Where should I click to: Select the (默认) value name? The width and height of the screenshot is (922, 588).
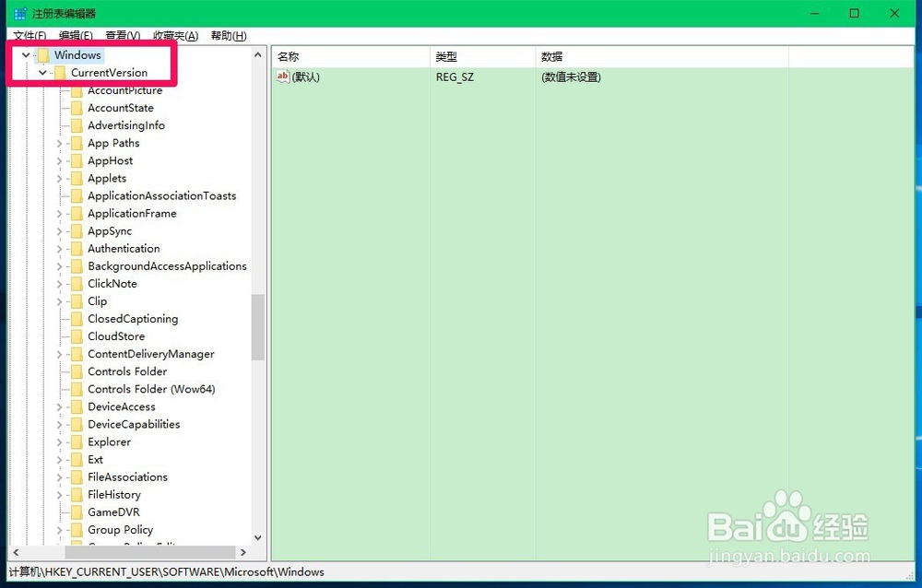click(306, 77)
